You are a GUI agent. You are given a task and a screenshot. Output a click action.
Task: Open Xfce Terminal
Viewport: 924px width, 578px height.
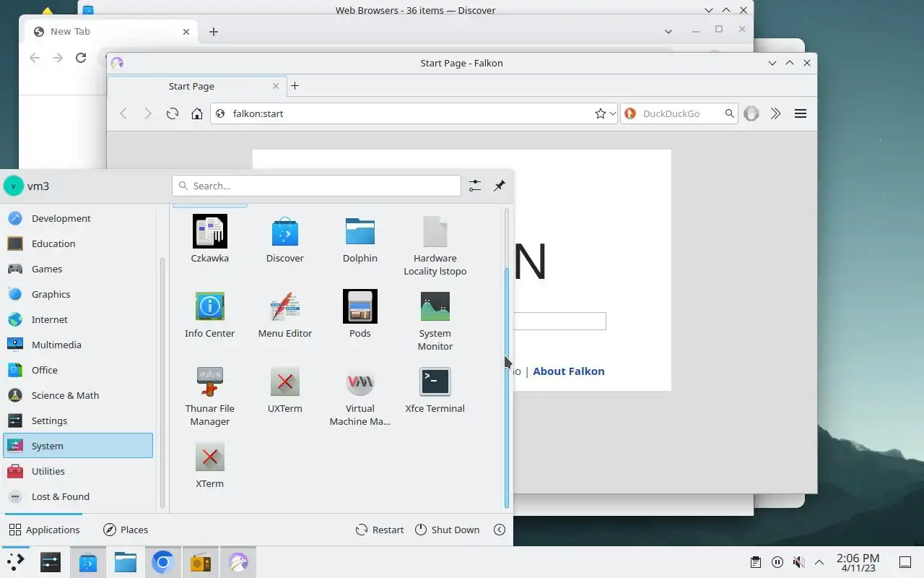[435, 389]
